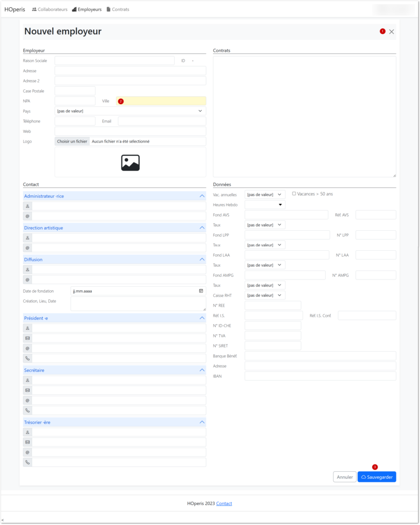Click the person icon under Administrateur·rice
420x525 pixels.
(x=28, y=206)
